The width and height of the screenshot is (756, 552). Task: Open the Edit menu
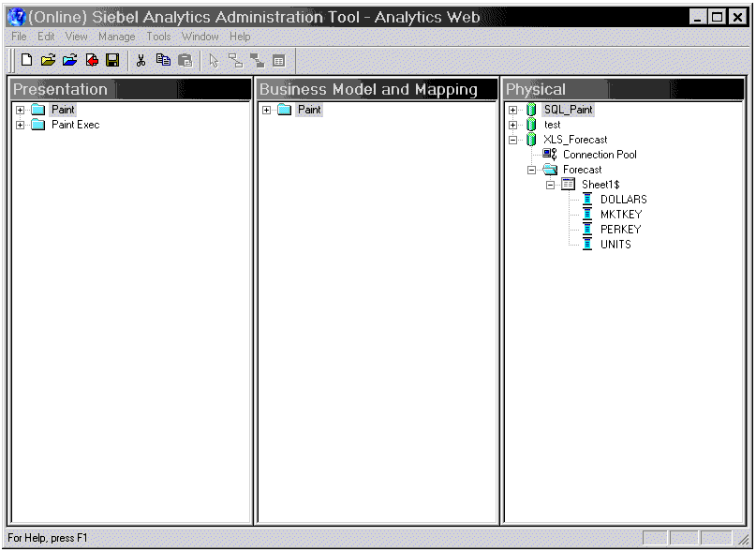click(x=46, y=37)
